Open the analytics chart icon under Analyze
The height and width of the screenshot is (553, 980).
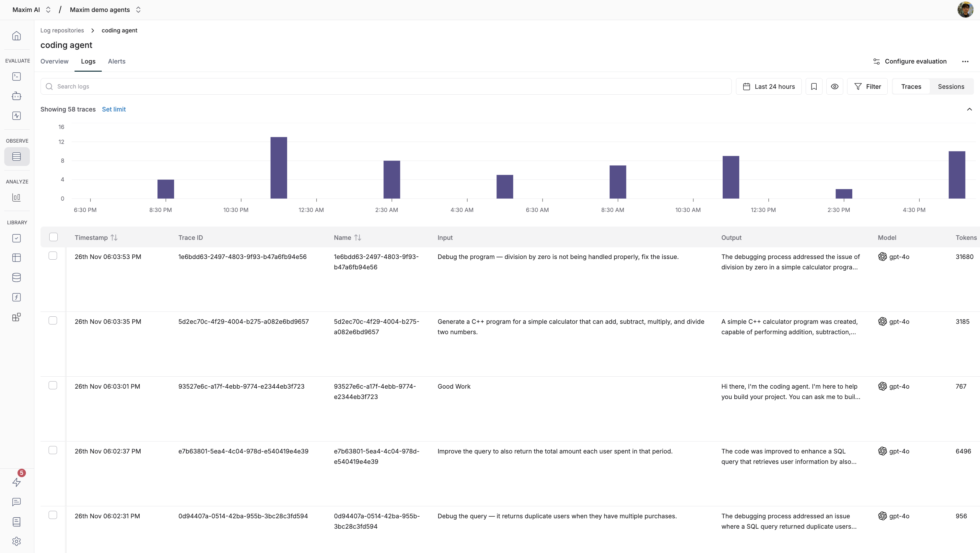click(x=16, y=197)
